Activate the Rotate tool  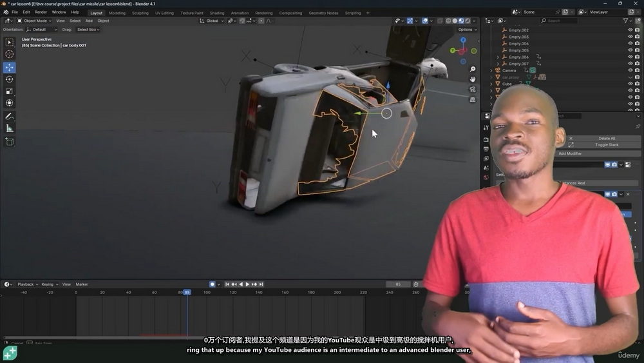[x=10, y=79]
